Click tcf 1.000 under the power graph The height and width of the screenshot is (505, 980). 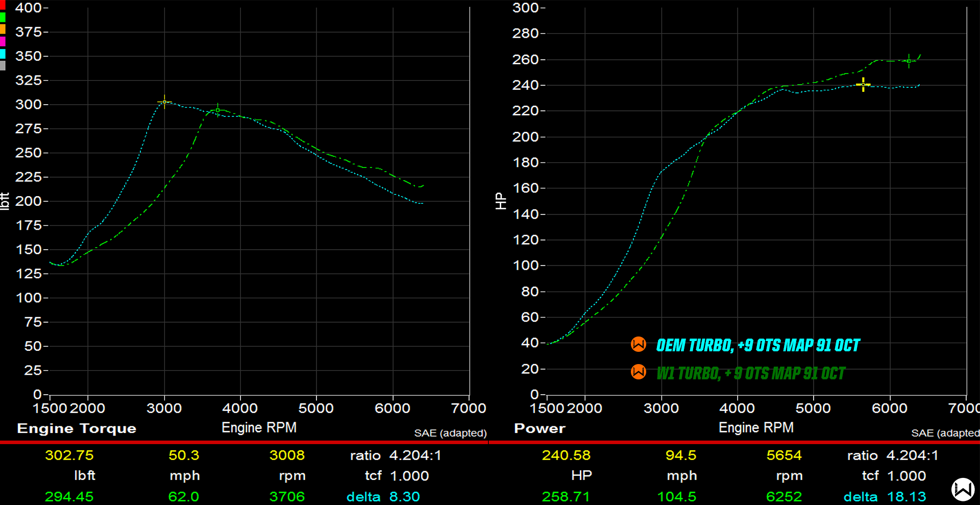894,475
